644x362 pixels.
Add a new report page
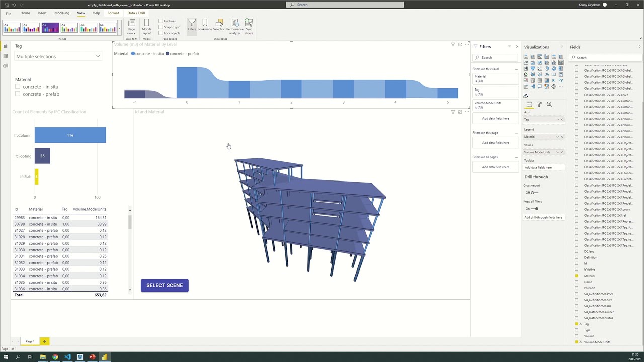(44, 341)
